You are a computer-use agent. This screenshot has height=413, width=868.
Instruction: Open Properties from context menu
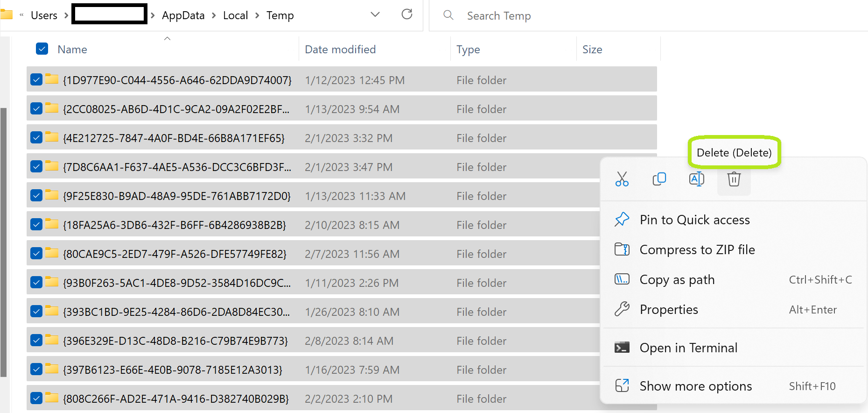point(669,309)
